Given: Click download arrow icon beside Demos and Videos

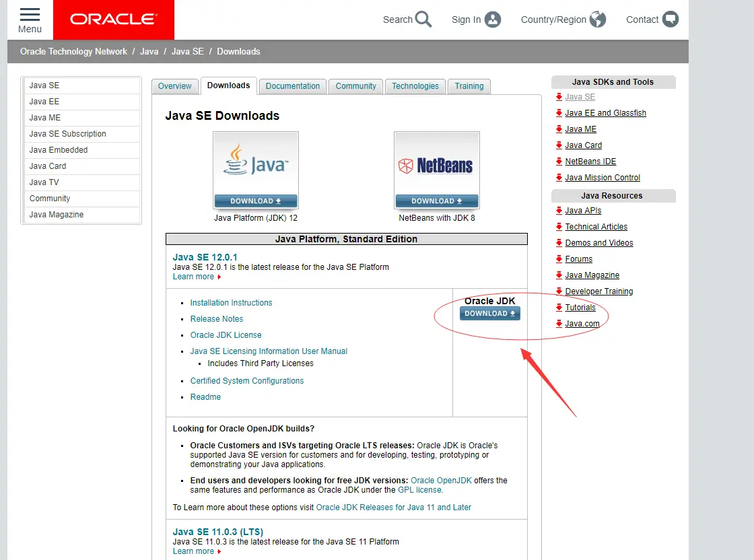Looking at the screenshot, I should 559,243.
